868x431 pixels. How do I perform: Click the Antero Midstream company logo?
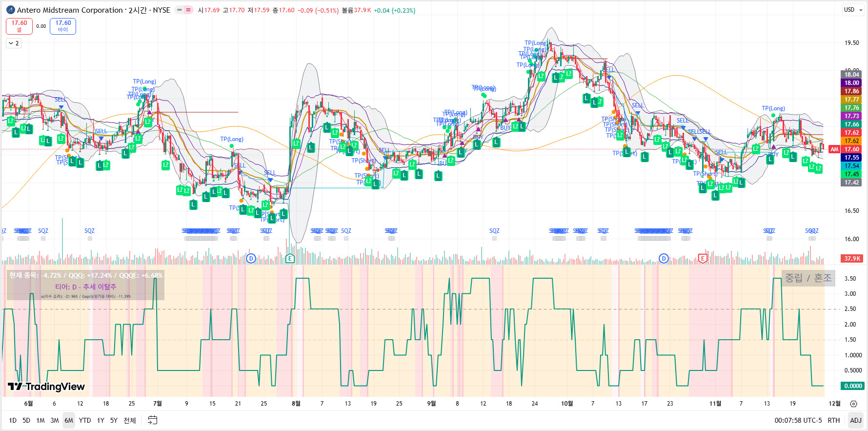pos(10,10)
